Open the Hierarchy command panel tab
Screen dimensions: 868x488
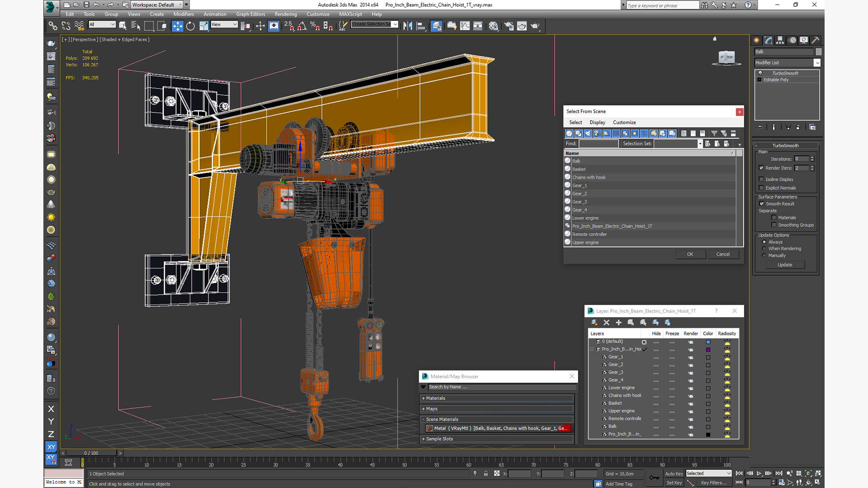[780, 40]
